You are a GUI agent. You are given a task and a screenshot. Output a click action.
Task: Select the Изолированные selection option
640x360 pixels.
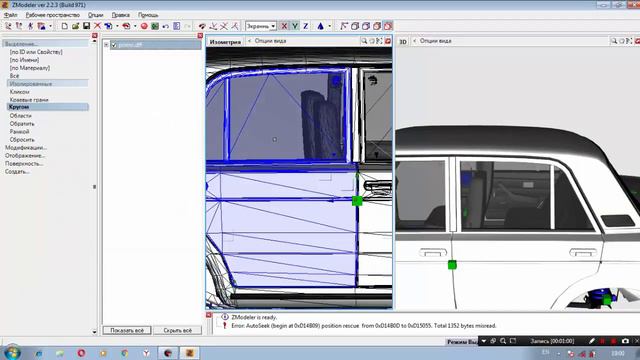tap(47, 84)
